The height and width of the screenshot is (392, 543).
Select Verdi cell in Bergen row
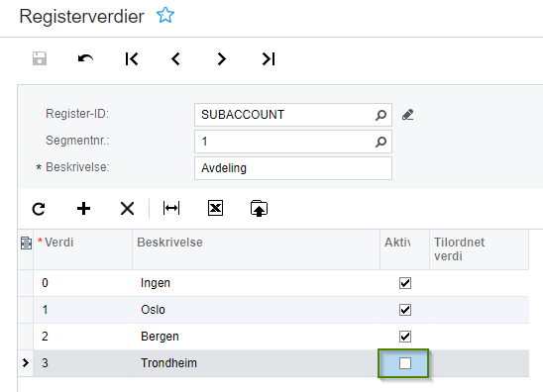(83, 337)
